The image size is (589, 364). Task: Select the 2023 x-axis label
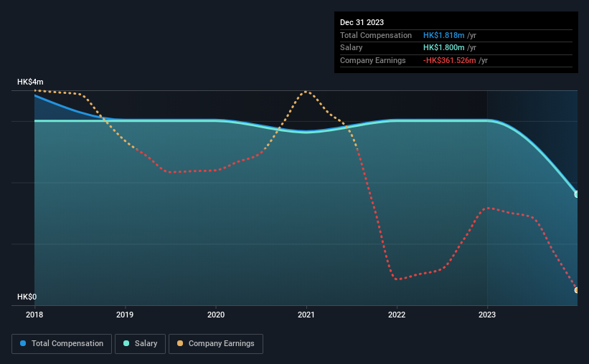[487, 315]
